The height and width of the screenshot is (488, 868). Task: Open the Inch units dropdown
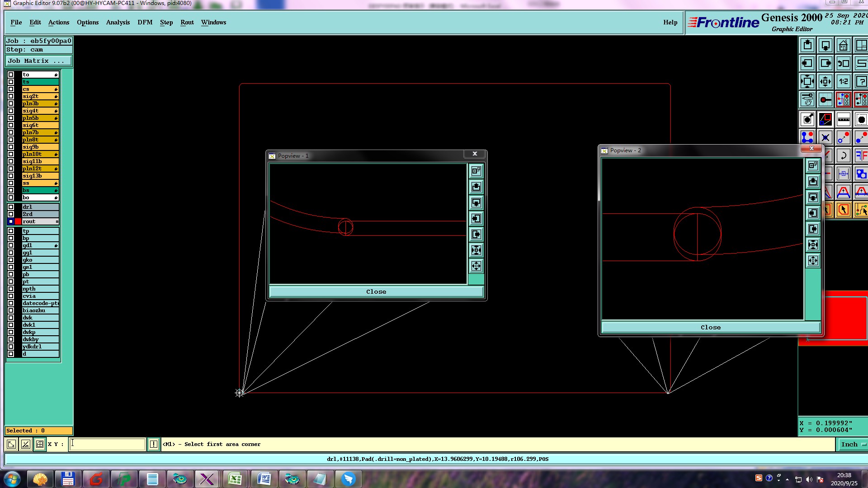coord(853,445)
